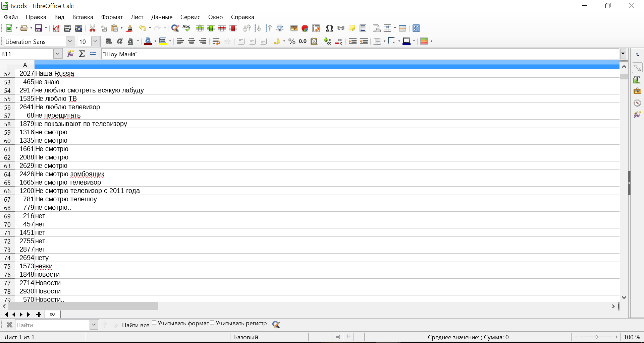Go to the last sheet
644x343 pixels.
(x=29, y=314)
